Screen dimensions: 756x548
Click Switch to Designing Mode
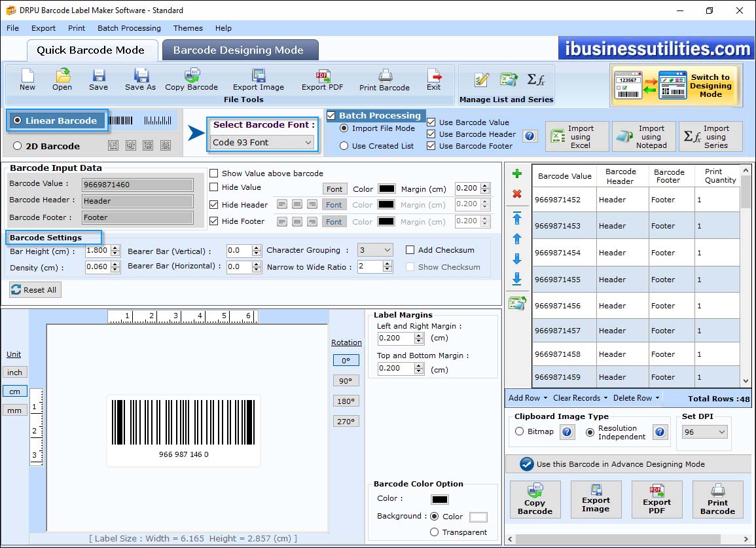coord(675,85)
